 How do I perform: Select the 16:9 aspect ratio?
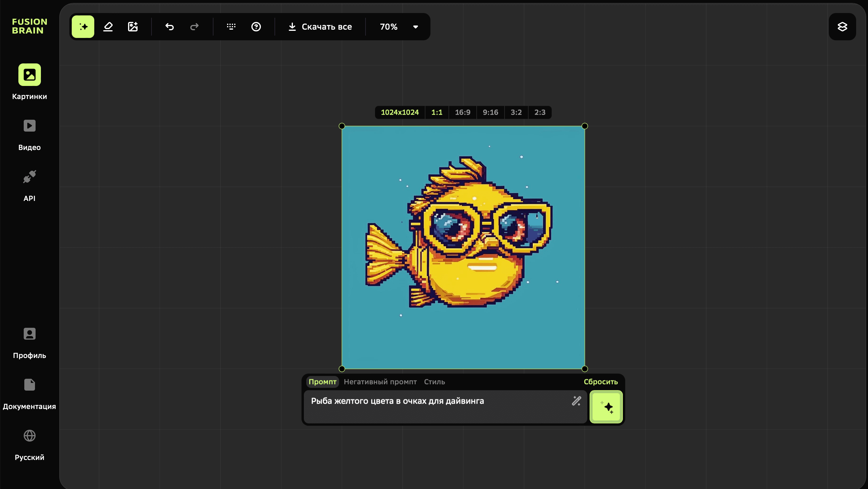tap(463, 112)
